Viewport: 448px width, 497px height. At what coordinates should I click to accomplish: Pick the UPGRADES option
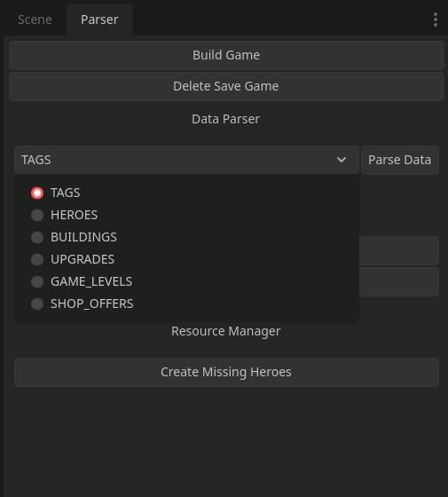(186, 259)
